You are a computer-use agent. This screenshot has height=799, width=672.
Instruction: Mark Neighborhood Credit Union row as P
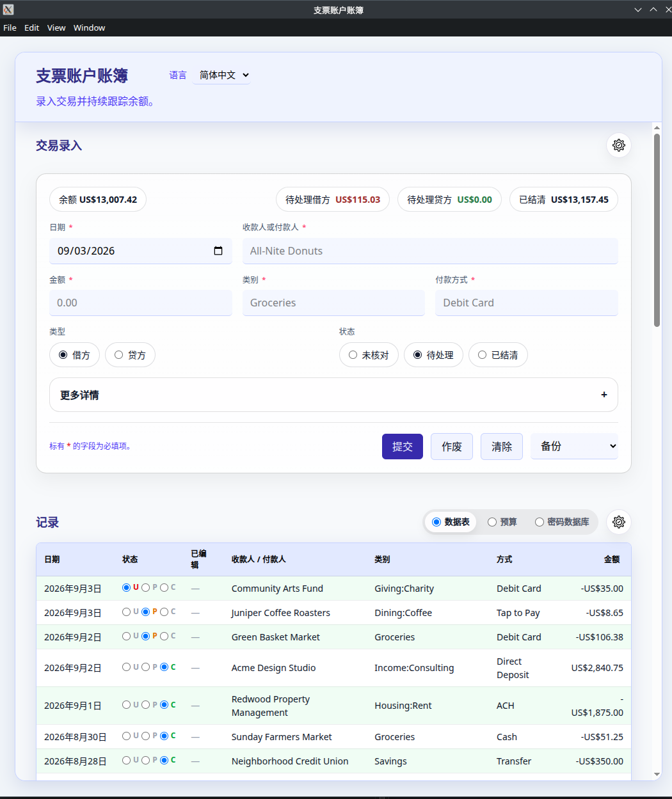[146, 760]
